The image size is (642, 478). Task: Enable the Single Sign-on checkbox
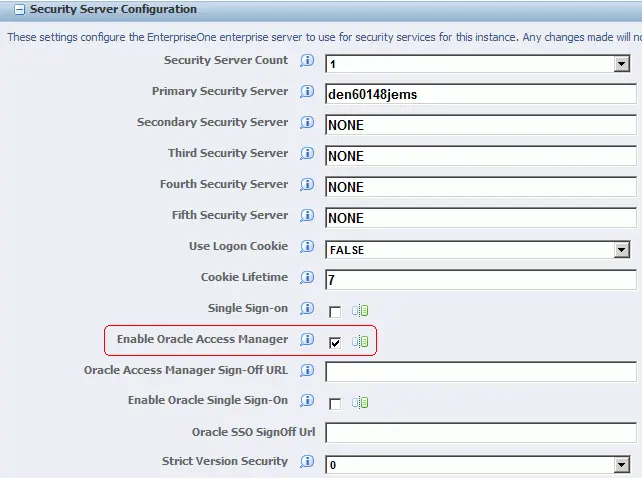(x=335, y=312)
